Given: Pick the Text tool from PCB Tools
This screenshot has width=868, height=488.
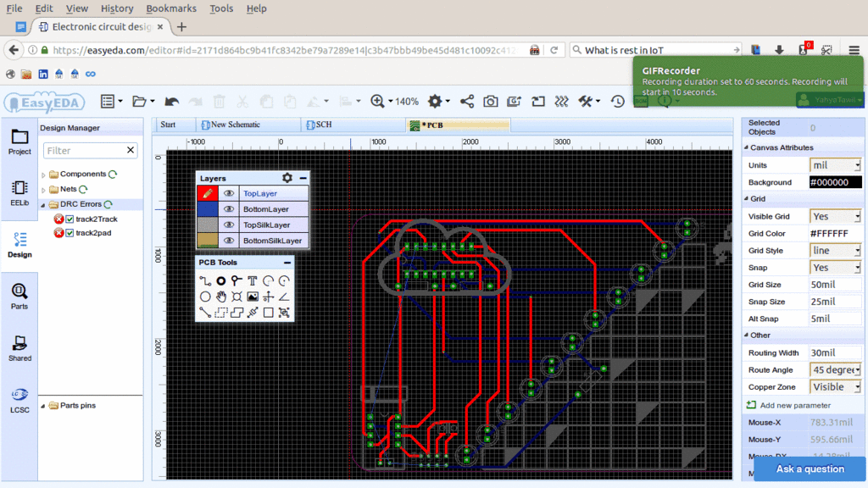Looking at the screenshot, I should click(253, 280).
